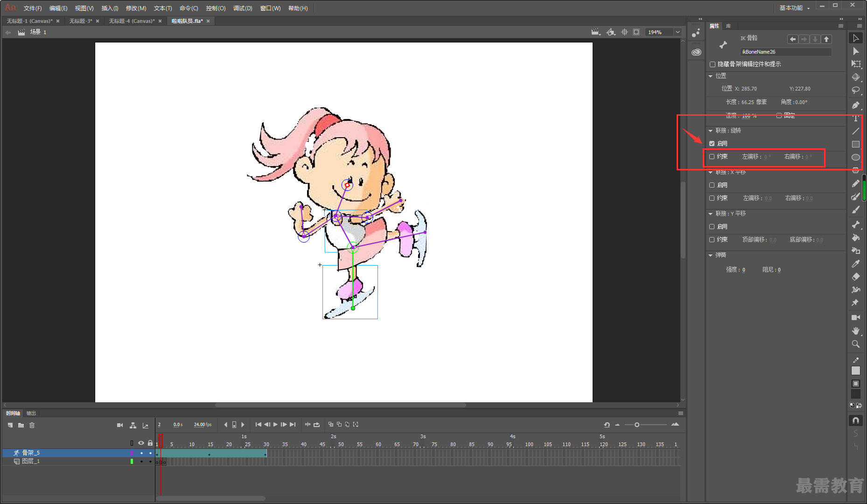Viewport: 867px width, 504px height.
Task: Step forward one frame
Action: pos(284,424)
